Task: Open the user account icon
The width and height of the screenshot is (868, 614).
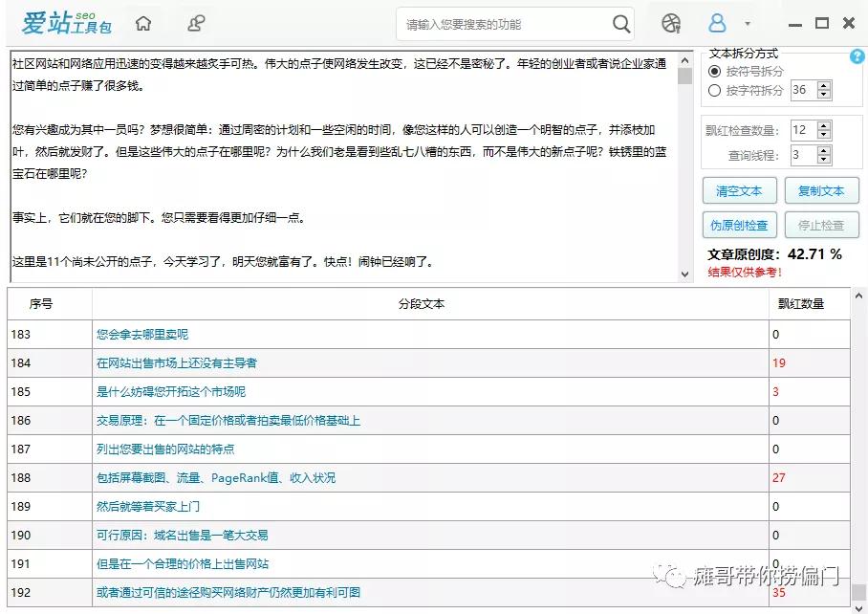Action: [x=717, y=23]
